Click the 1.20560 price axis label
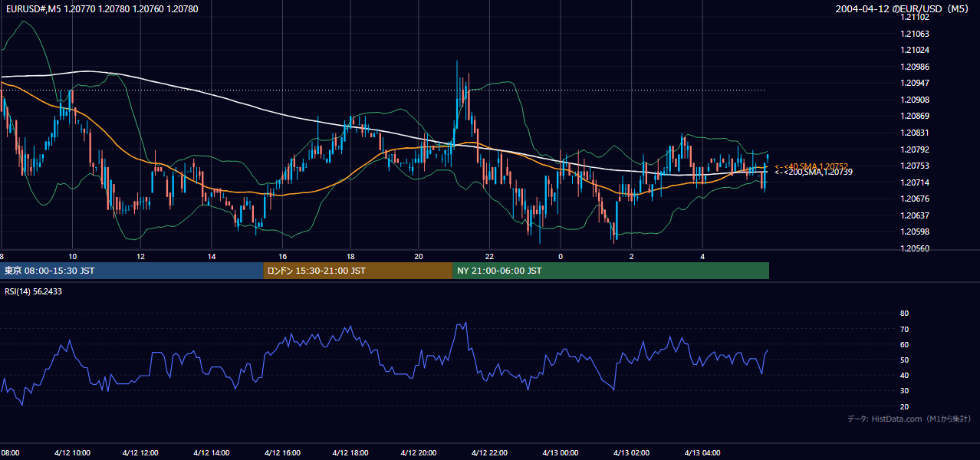The height and width of the screenshot is (460, 980). (915, 248)
